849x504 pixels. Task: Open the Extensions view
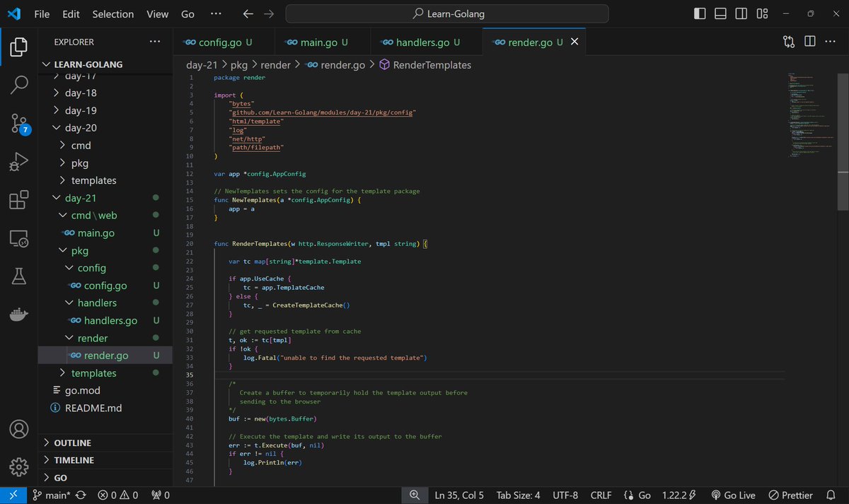(19, 201)
